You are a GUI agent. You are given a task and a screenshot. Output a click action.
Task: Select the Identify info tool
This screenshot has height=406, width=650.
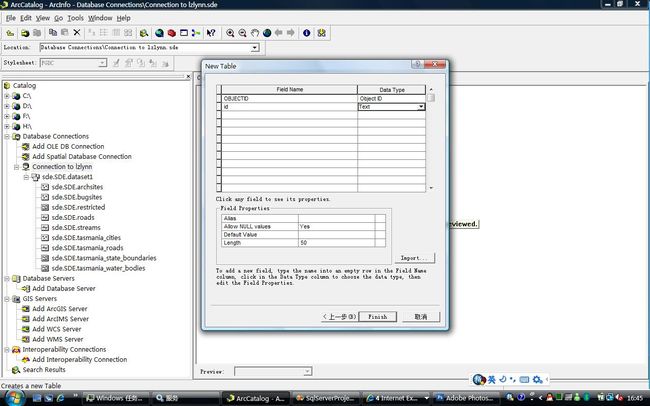(x=306, y=33)
